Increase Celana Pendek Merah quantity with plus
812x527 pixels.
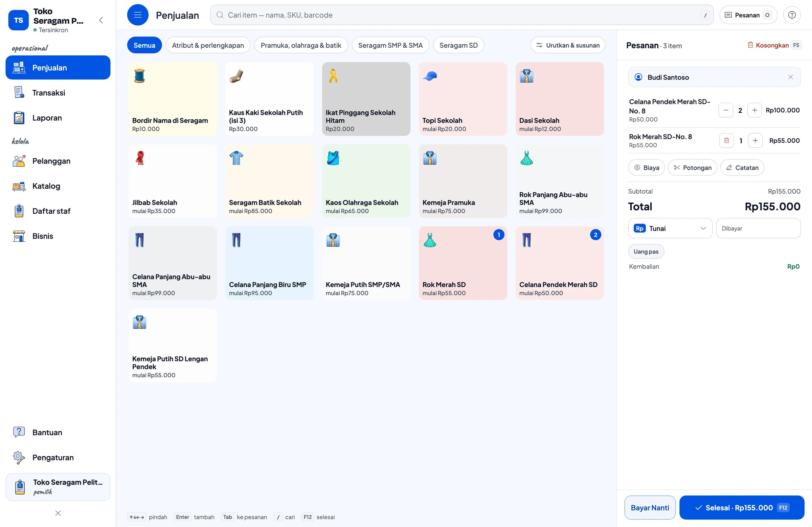tap(754, 110)
